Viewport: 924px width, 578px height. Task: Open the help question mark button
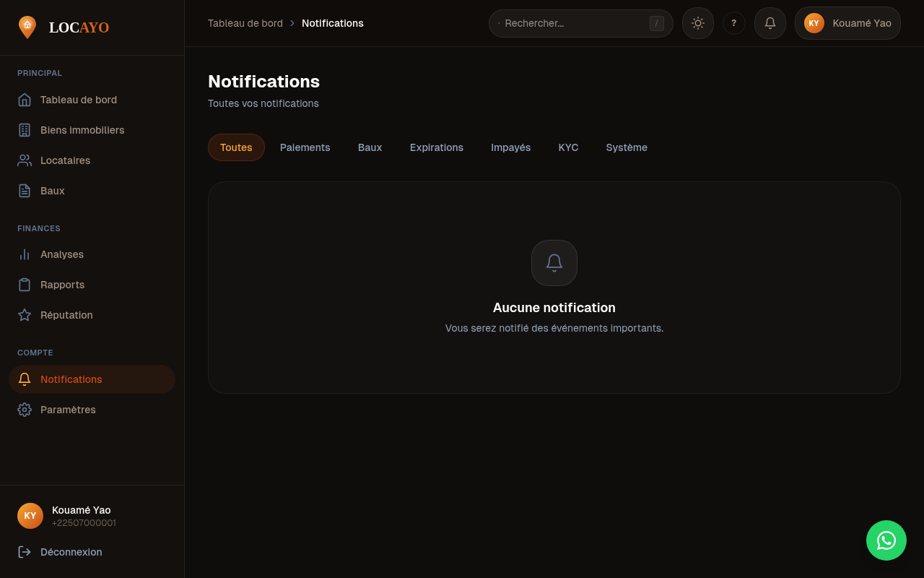click(734, 23)
